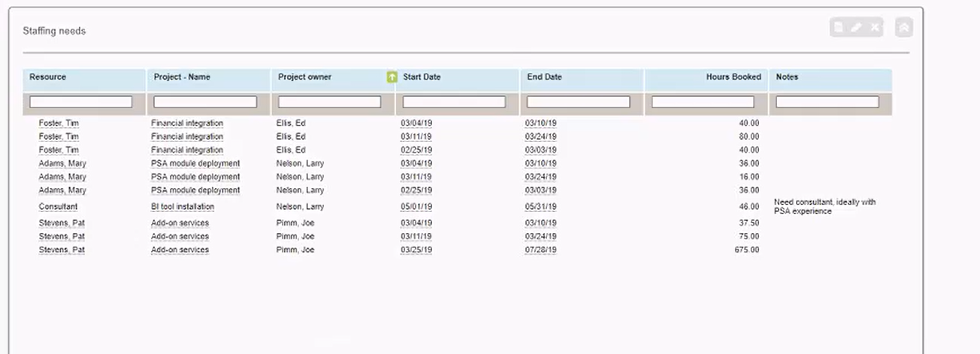Viewport: 980px width, 354px height.
Task: Collapse Staffing needs panel with chevron icon
Action: tap(904, 28)
